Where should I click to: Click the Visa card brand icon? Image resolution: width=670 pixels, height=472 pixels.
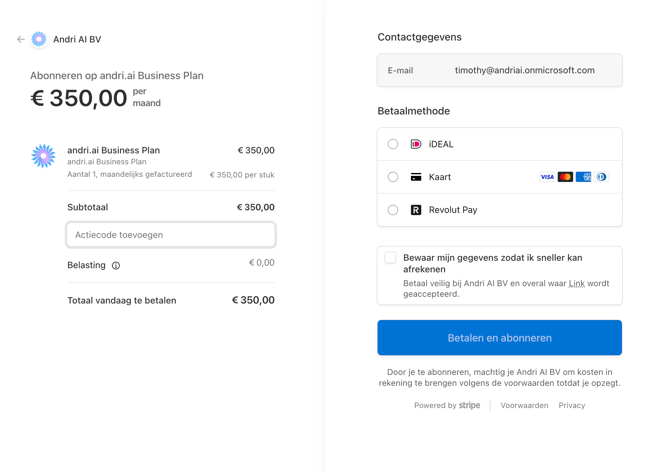click(x=547, y=177)
